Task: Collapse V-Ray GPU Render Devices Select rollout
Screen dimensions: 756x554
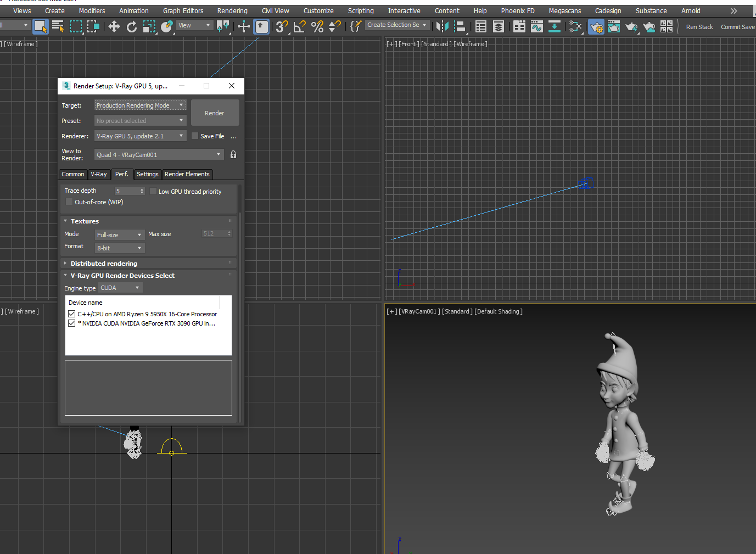Action: (122, 276)
